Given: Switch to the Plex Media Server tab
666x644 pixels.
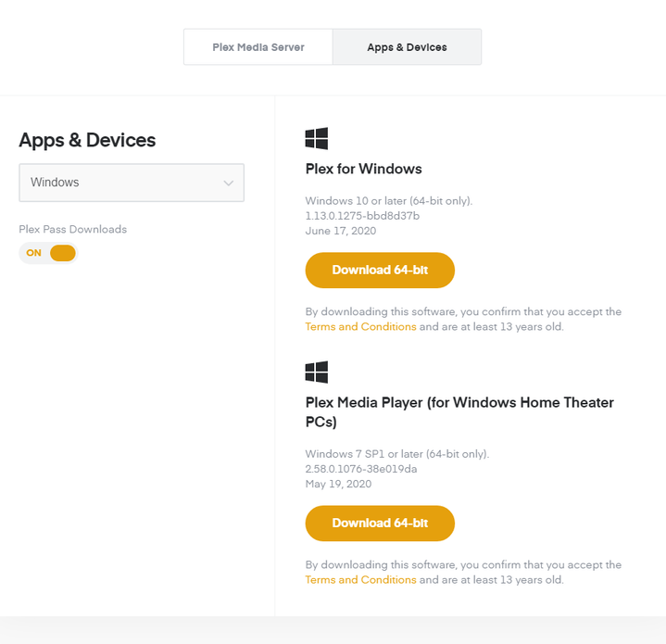Looking at the screenshot, I should [x=258, y=47].
